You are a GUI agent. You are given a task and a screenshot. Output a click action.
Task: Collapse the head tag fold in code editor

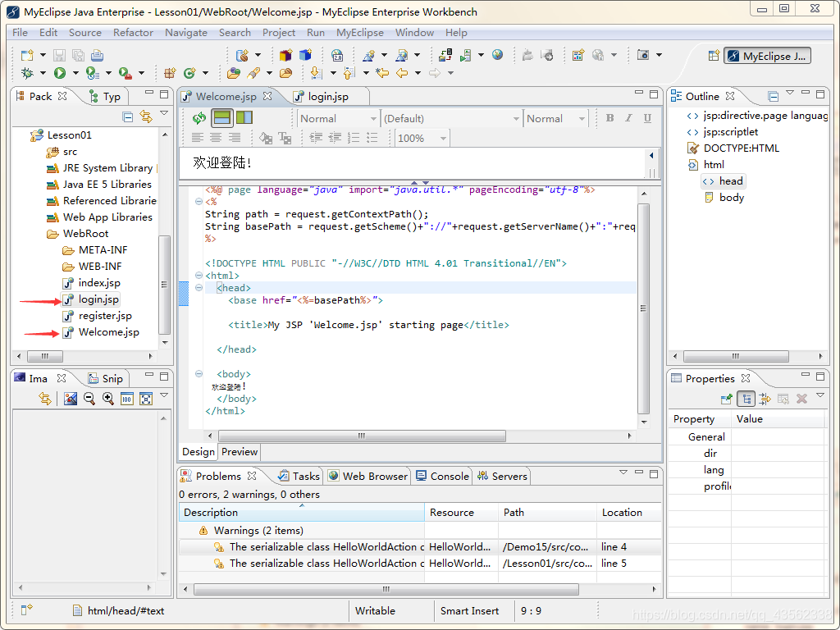point(199,288)
